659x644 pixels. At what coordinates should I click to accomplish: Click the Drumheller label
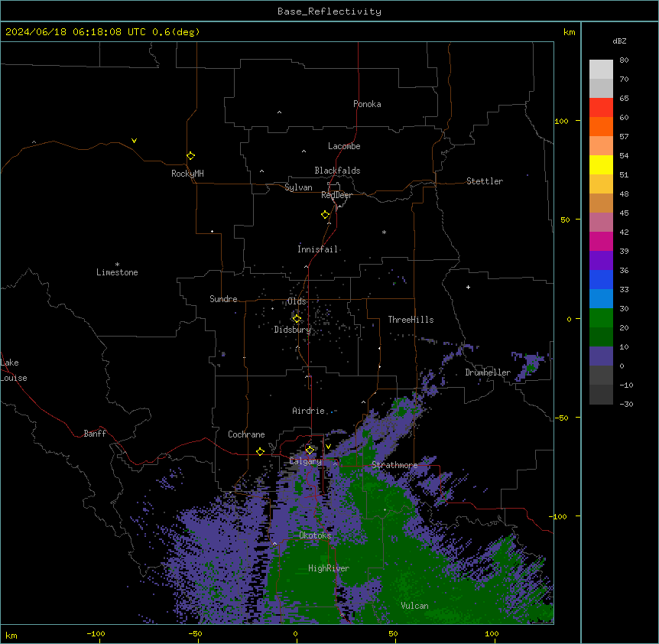pyautogui.click(x=488, y=372)
